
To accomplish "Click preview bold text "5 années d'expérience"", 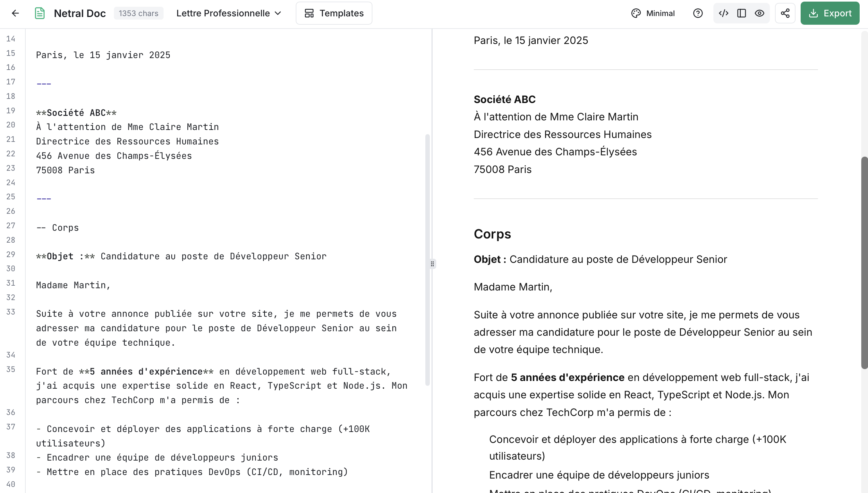I will click(567, 377).
